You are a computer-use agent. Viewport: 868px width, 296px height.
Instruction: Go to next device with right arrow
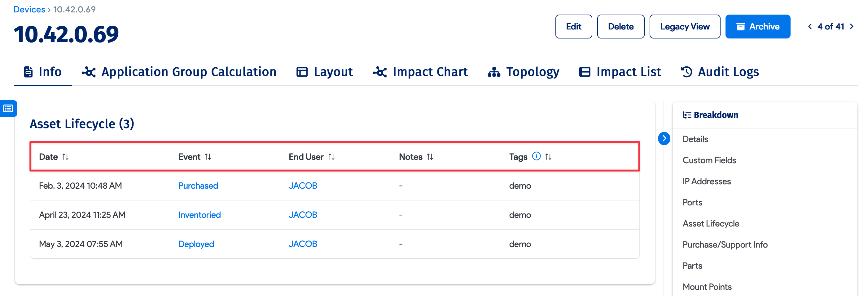click(x=852, y=26)
